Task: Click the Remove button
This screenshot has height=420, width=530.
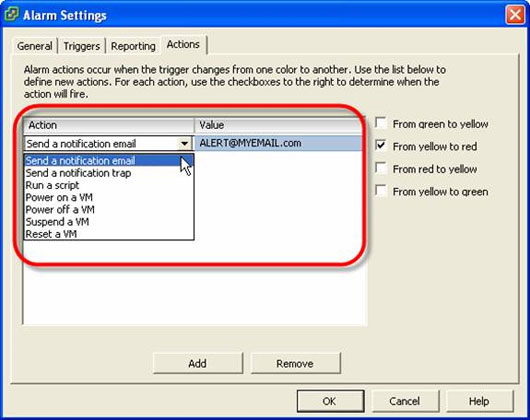Action: tap(295, 363)
